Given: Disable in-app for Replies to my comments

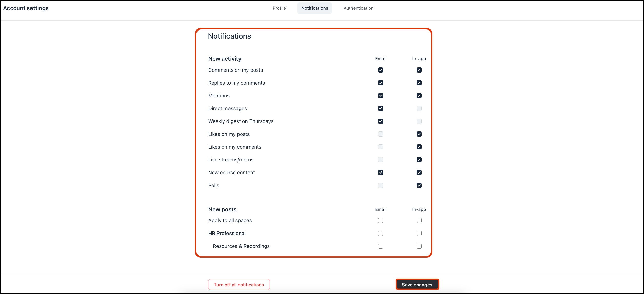Looking at the screenshot, I should coord(419,83).
